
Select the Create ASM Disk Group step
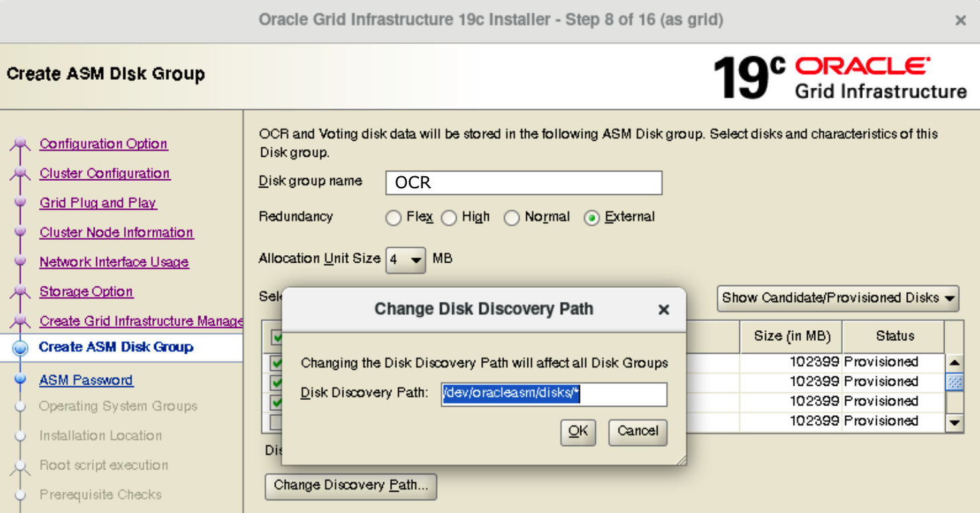[116, 348]
